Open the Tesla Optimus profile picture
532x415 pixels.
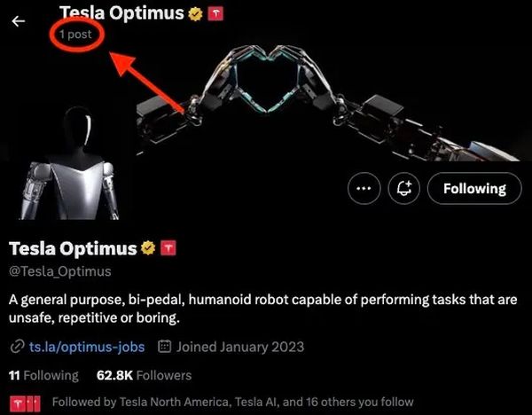point(70,163)
